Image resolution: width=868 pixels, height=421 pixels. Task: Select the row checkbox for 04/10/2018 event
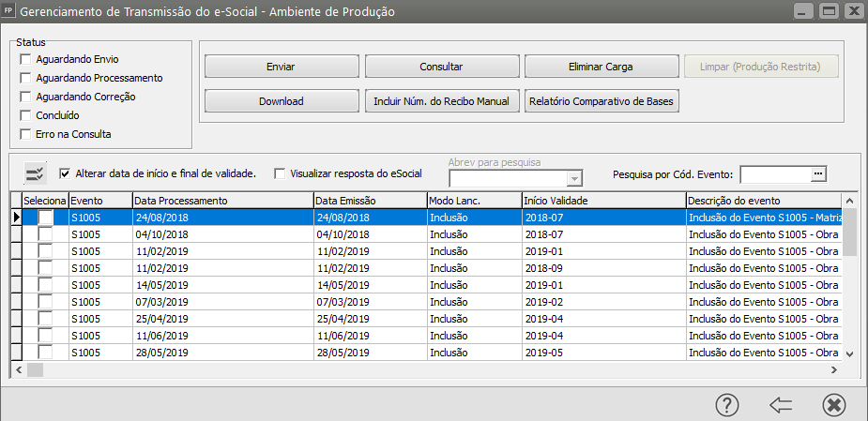45,234
